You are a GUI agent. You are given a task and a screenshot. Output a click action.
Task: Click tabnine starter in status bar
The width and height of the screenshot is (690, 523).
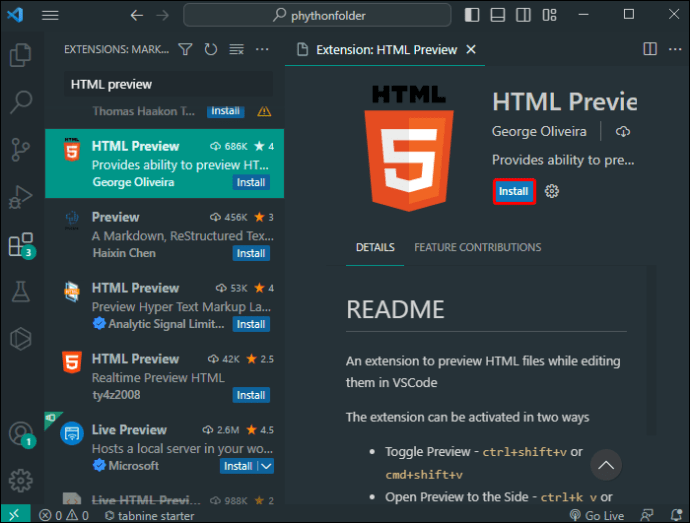click(150, 516)
